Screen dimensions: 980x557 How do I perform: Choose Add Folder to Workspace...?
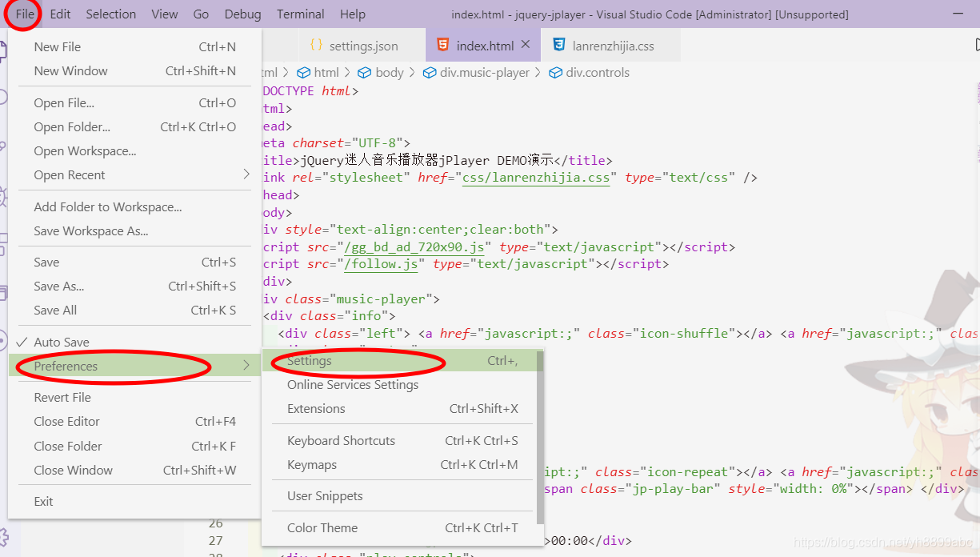[x=134, y=207]
